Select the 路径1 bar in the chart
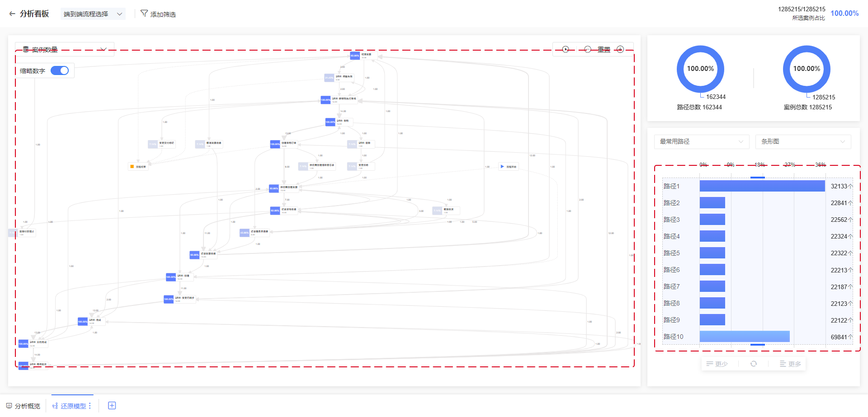Screen dimensions: 868x417 point(762,186)
